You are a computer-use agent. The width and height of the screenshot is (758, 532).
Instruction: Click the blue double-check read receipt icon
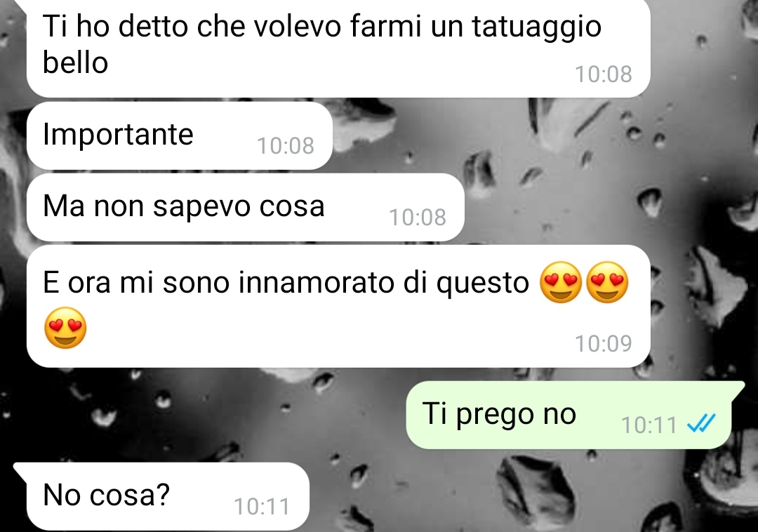click(701, 424)
